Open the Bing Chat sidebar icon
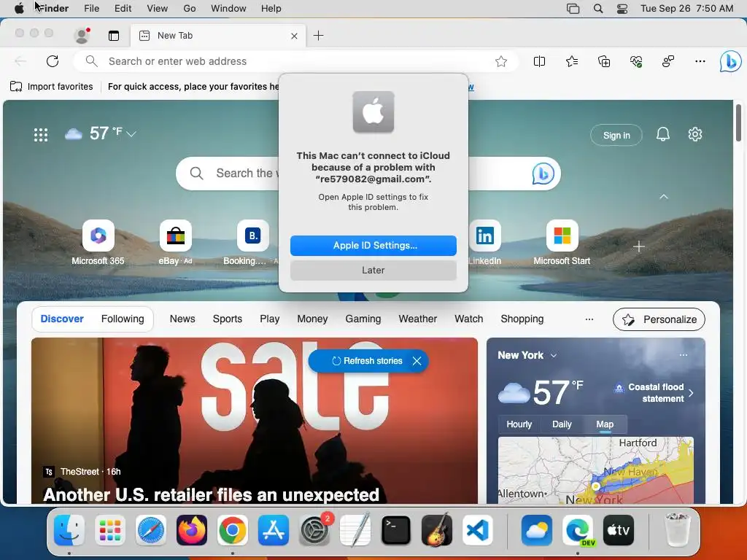Image resolution: width=747 pixels, height=560 pixels. pos(730,61)
